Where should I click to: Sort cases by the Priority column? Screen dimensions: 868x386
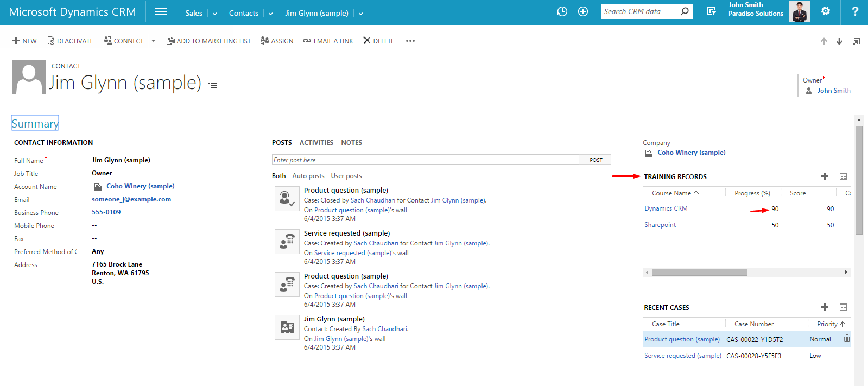(831, 324)
